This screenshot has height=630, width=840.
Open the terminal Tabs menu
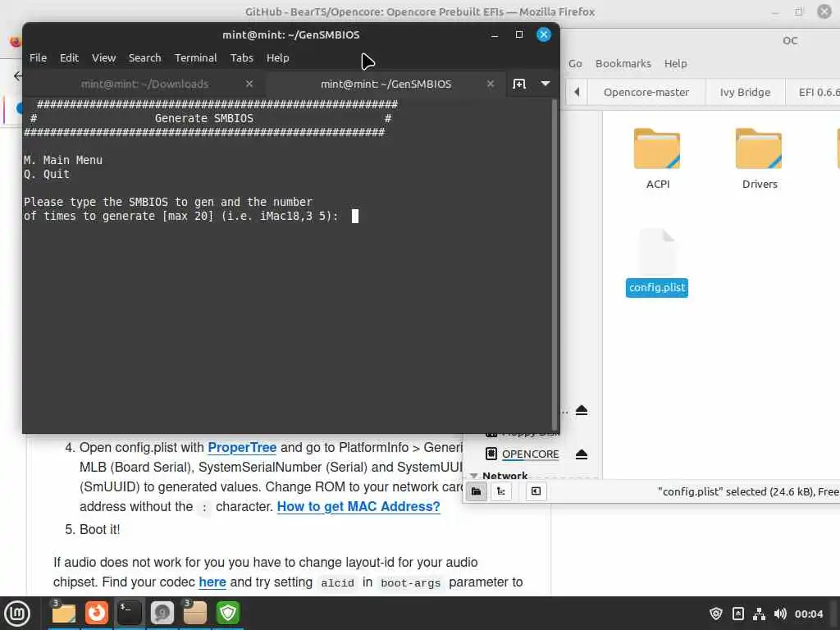point(242,58)
